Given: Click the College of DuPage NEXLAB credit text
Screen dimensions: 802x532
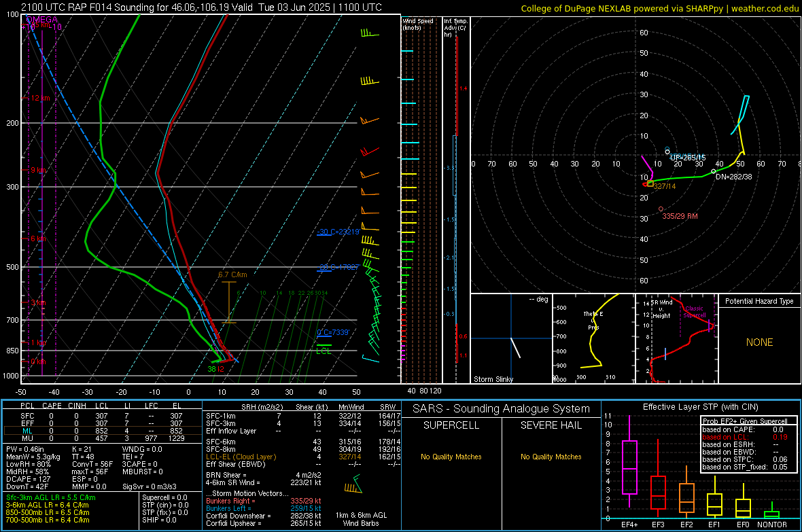Looking at the screenshot, I should [x=659, y=8].
